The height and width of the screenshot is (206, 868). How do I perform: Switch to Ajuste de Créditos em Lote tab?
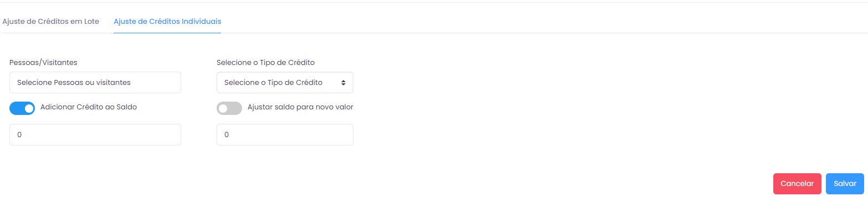tap(51, 22)
